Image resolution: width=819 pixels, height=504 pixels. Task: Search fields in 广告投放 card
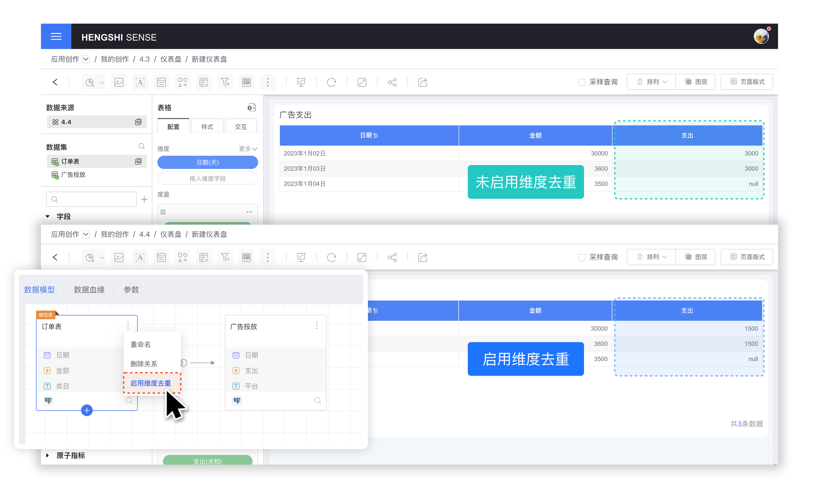click(318, 400)
